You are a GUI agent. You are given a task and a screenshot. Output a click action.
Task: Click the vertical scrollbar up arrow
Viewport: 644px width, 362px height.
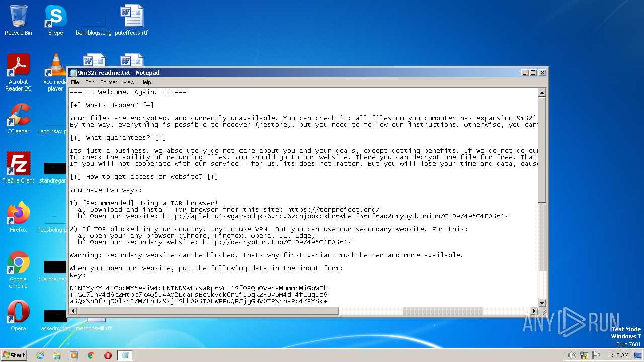(542, 93)
